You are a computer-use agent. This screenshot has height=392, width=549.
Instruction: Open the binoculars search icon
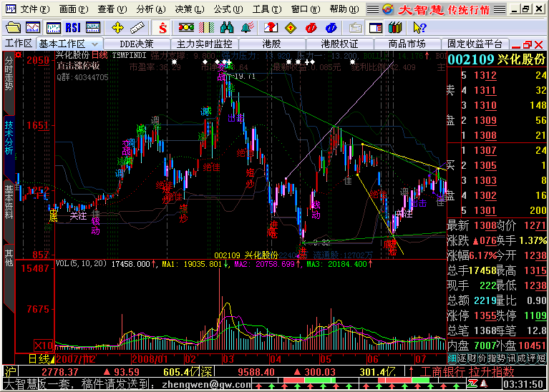[226, 27]
